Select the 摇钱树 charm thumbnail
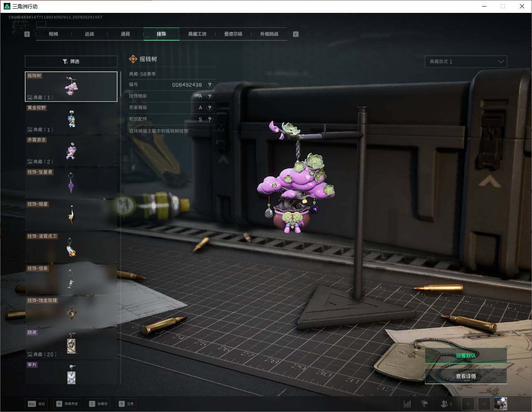Screen dimensions: 532x412 pyautogui.click(x=71, y=86)
